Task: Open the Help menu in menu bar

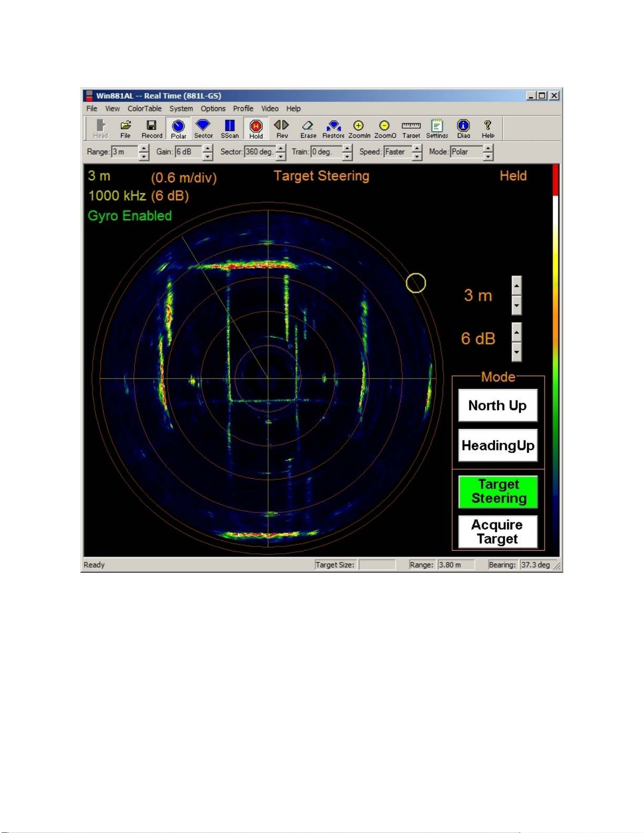Action: coord(293,109)
